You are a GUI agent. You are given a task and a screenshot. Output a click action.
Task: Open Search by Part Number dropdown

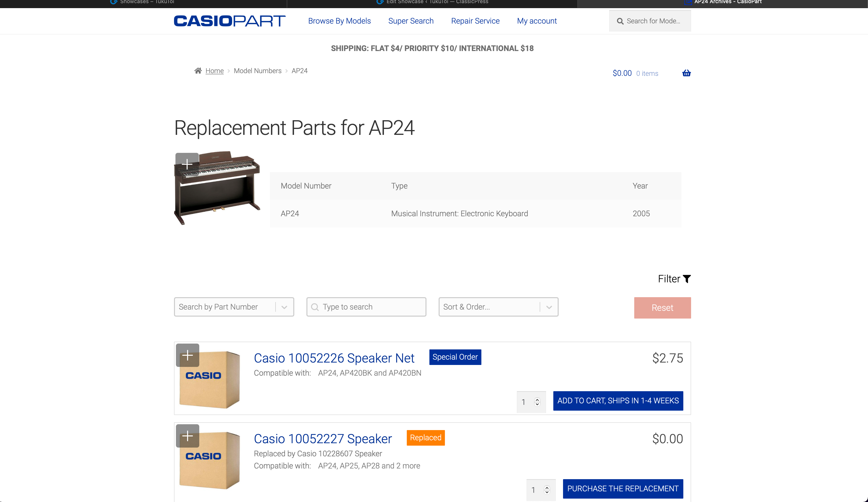(234, 307)
